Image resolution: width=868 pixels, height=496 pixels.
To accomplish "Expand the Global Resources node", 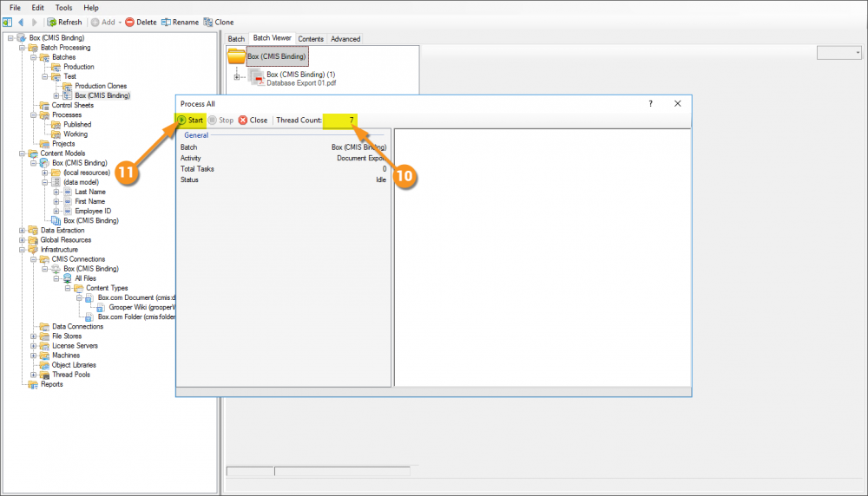I will tap(23, 240).
